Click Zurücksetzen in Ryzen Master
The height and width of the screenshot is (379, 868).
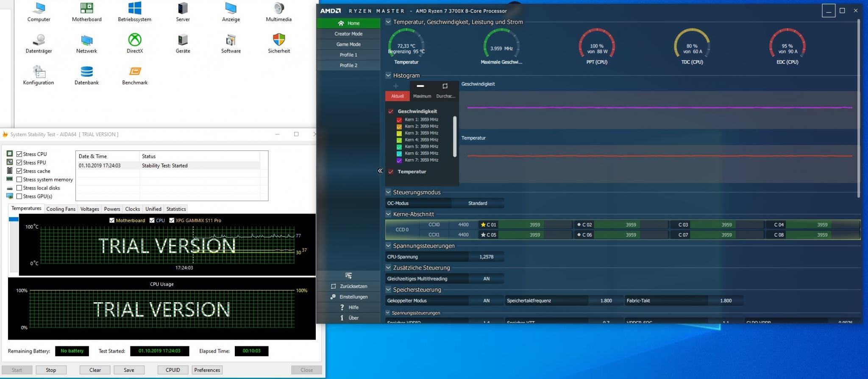tap(348, 286)
